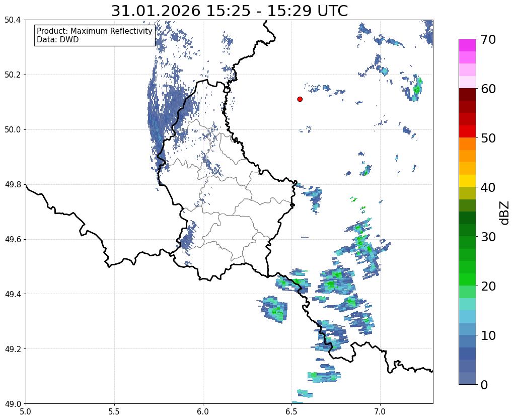515x420 pixels.
Task: Click the bright red 50 dBZ colorbar segment
Action: (x=467, y=131)
